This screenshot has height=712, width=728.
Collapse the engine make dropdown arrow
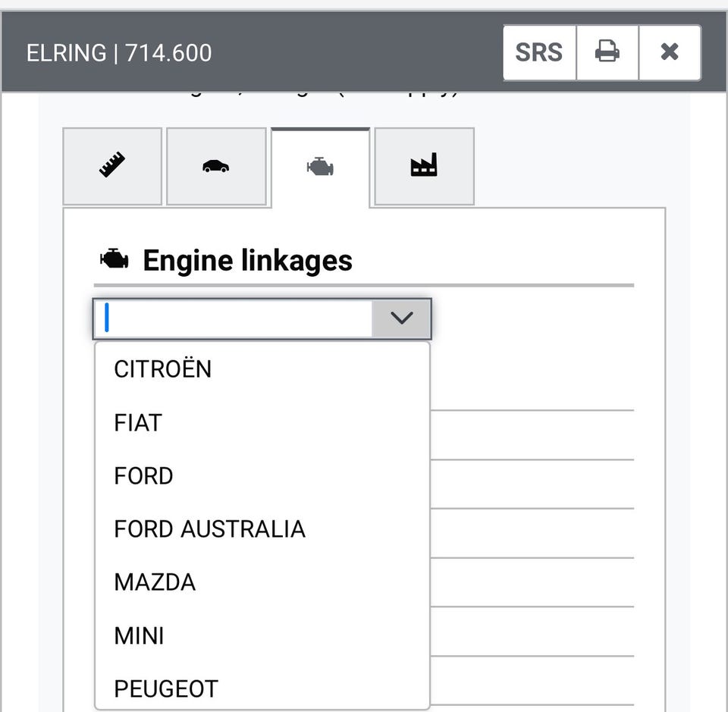click(402, 318)
